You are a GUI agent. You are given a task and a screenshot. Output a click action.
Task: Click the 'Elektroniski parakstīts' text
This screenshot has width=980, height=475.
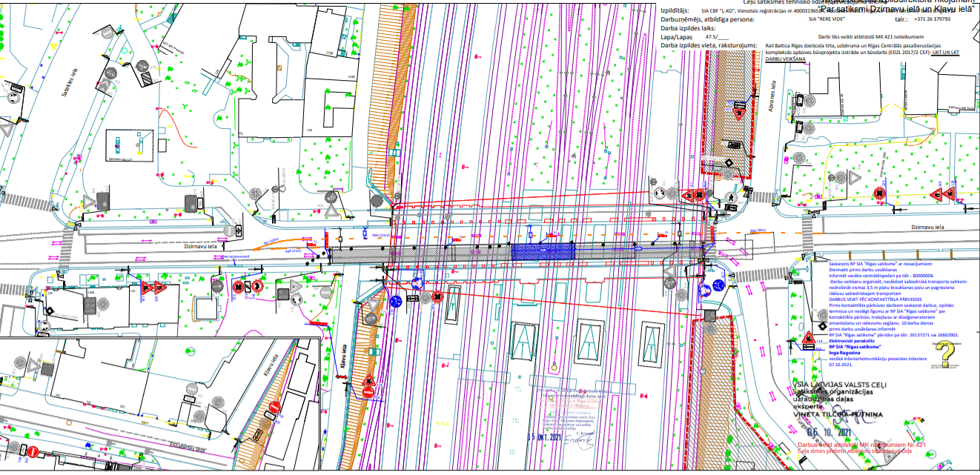(x=850, y=341)
